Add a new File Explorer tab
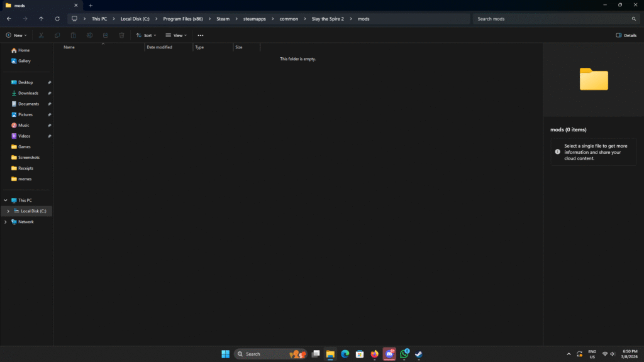 91,5
